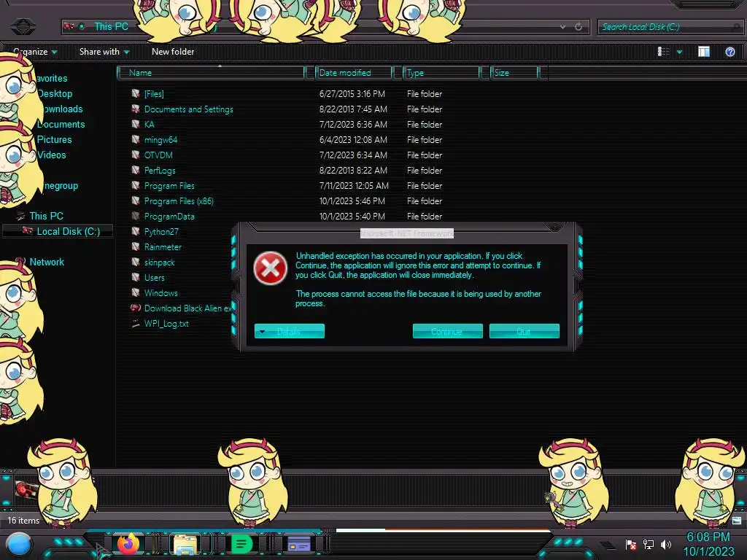Sort by the Type column header

click(441, 73)
